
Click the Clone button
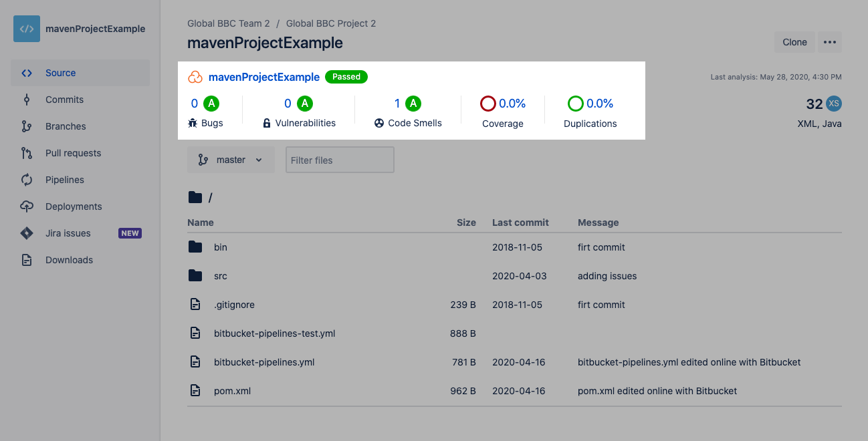pos(794,42)
